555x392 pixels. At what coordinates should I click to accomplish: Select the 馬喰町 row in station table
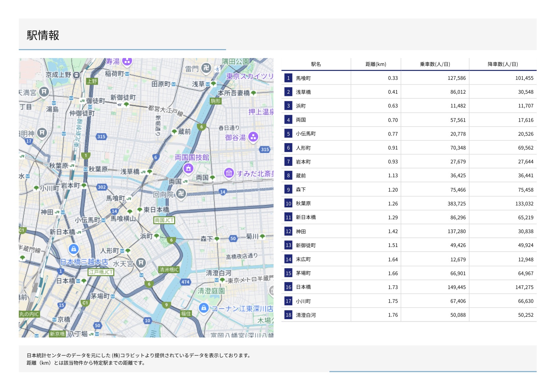[x=303, y=78]
